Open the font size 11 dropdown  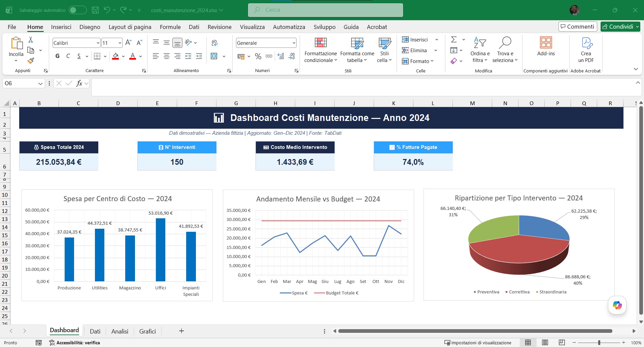(120, 43)
